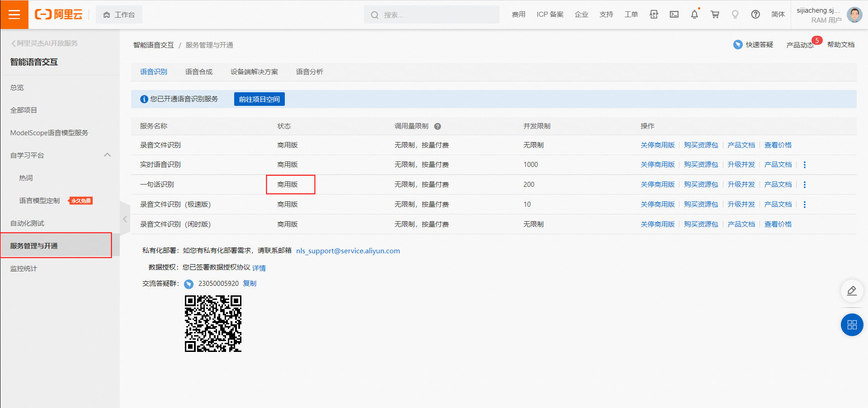The image size is (868, 408).
Task: Switch to the 语音合成 tab
Action: [199, 72]
